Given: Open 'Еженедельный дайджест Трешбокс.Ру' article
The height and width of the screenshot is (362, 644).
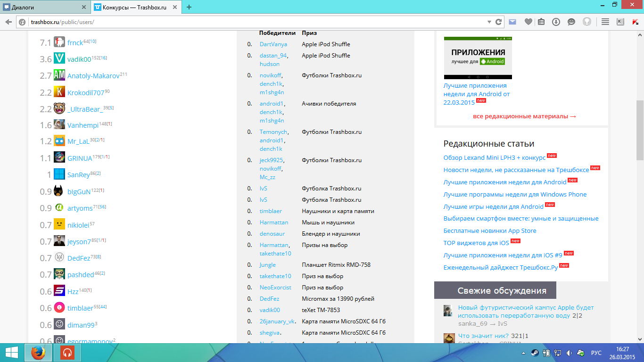Looking at the screenshot, I should pyautogui.click(x=501, y=268).
